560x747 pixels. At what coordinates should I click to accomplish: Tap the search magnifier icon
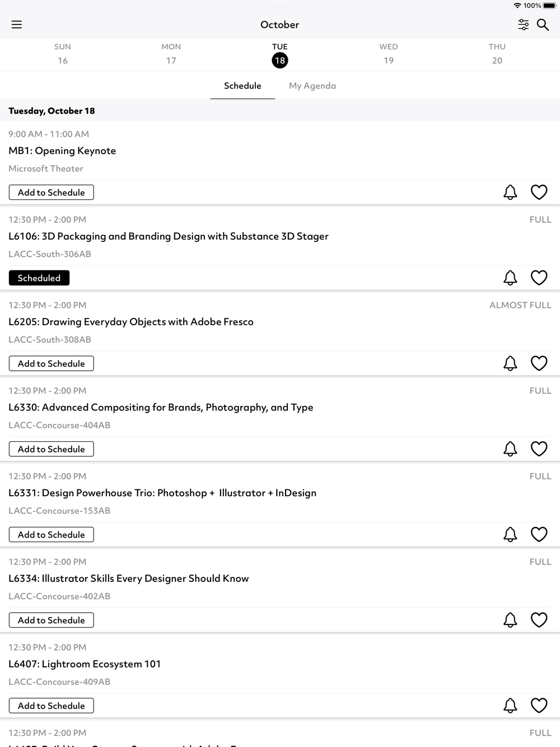(543, 25)
